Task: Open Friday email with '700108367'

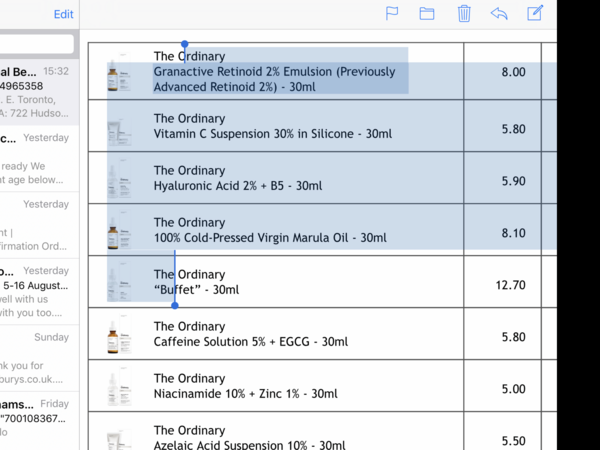Action: point(39,421)
